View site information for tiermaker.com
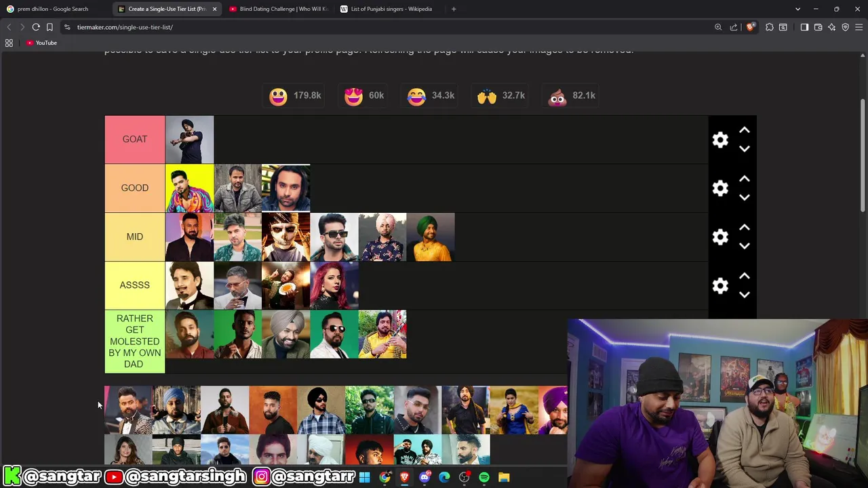The height and width of the screenshot is (488, 868). [x=67, y=27]
